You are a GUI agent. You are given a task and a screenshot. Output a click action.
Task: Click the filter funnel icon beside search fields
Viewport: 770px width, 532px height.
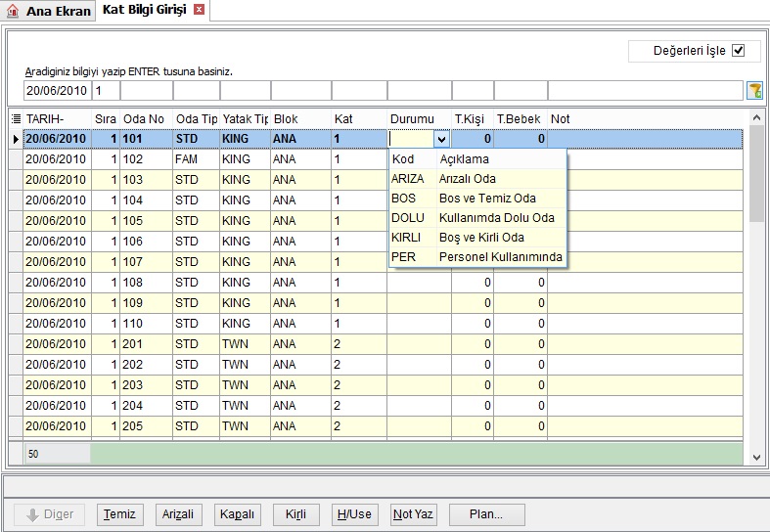coord(754,90)
